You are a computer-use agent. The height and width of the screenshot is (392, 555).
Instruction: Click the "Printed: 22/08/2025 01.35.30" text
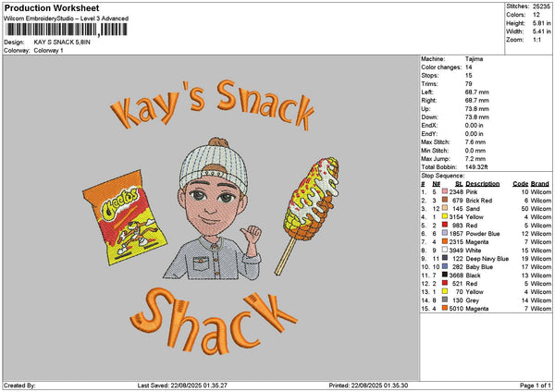[368, 386]
